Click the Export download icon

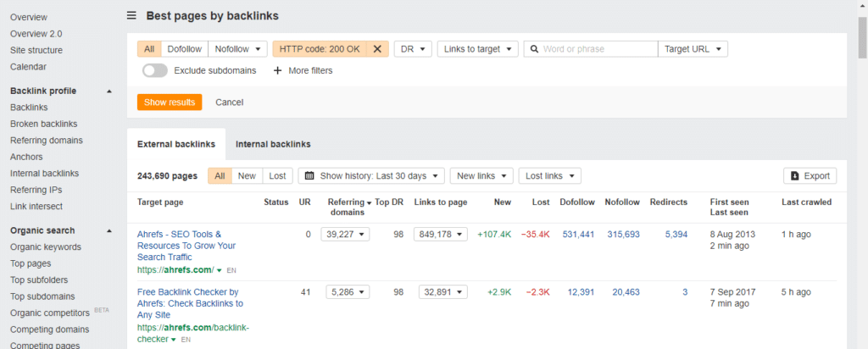point(795,176)
